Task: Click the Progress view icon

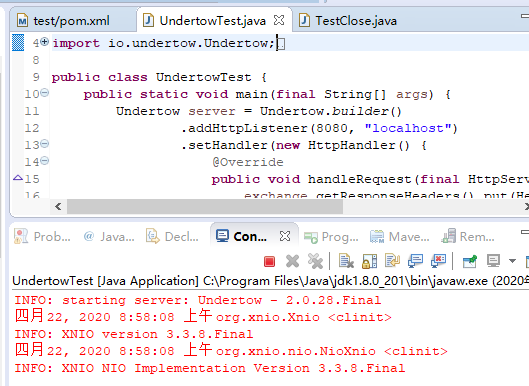Action: click(311, 237)
